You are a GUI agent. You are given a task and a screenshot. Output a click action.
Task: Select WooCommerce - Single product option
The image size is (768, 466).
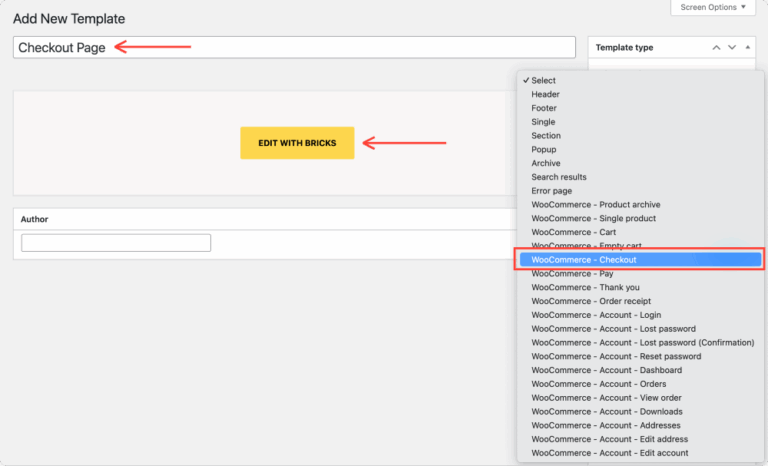point(641,218)
